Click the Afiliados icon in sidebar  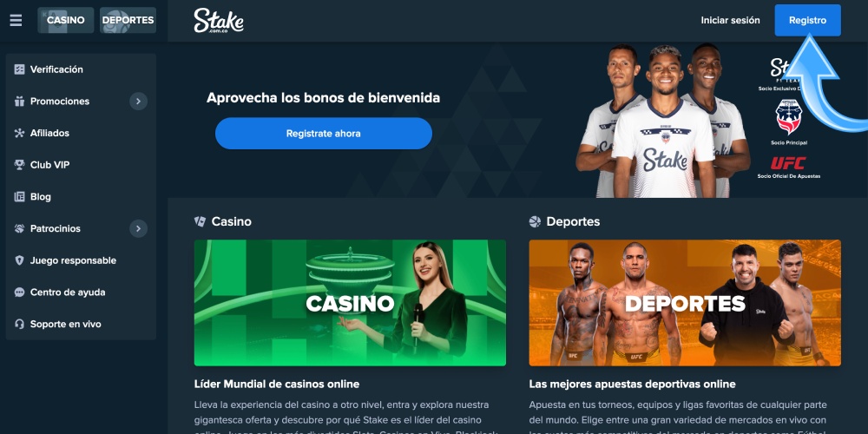tap(19, 133)
